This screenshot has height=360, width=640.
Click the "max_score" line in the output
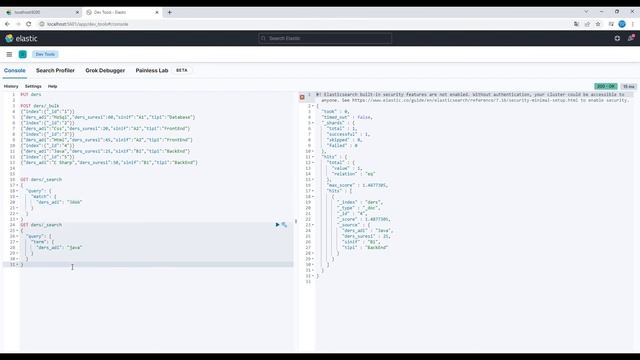click(x=357, y=185)
